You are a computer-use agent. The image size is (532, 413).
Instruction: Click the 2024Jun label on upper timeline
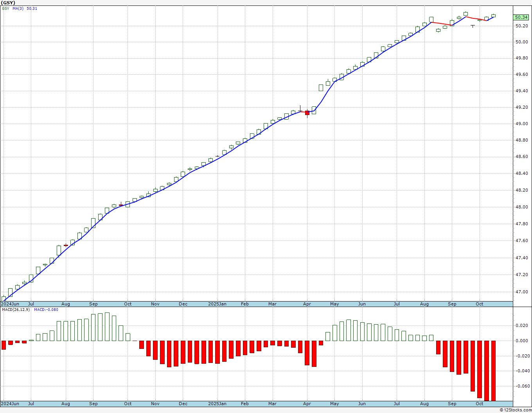point(10,304)
